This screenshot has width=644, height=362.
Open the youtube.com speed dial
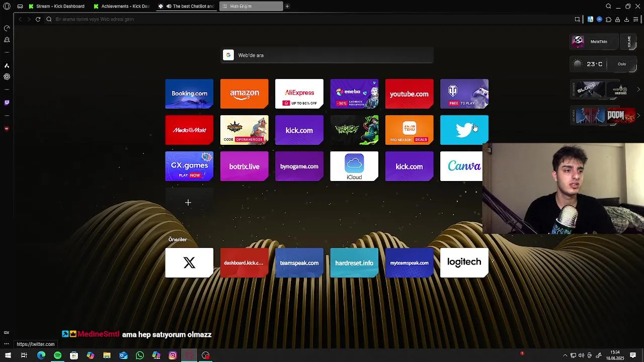click(x=409, y=94)
